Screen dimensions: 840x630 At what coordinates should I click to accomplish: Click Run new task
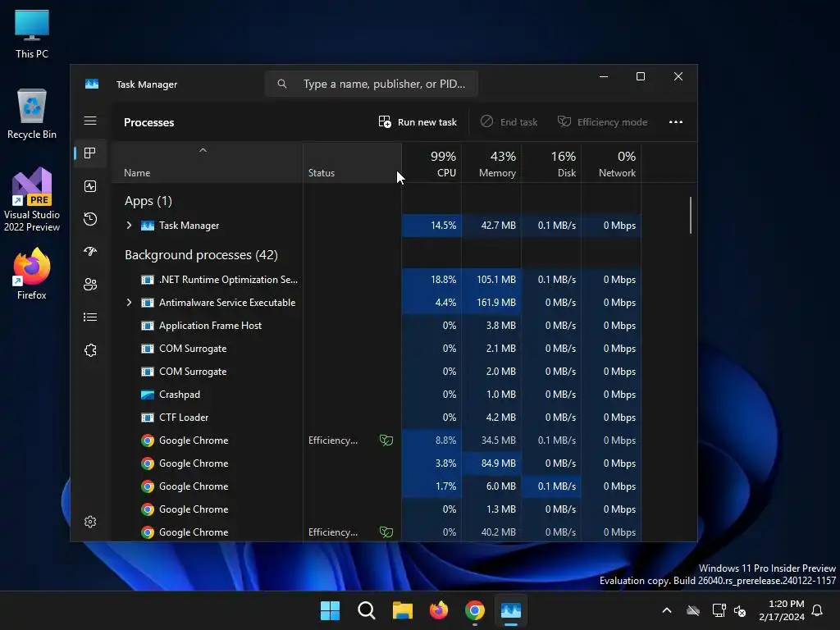click(x=418, y=122)
